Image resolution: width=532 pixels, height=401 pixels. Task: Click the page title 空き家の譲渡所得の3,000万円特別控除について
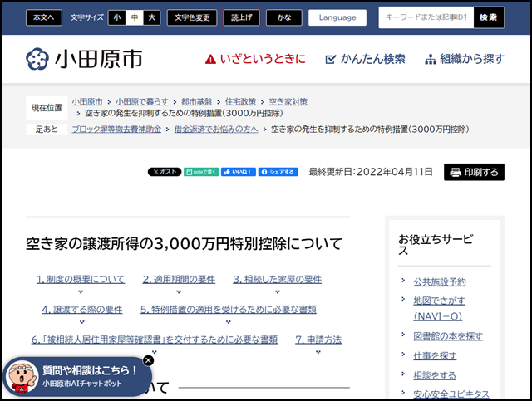tap(185, 244)
